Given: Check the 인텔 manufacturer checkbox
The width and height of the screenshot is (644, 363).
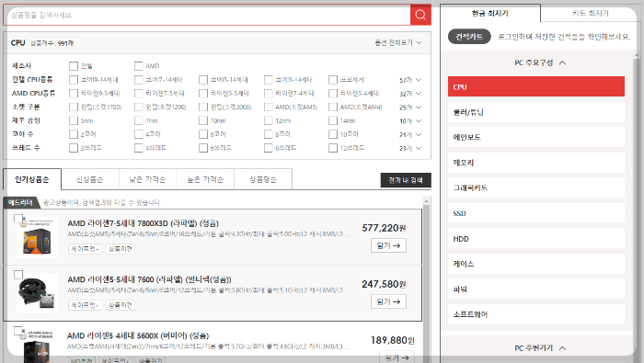Looking at the screenshot, I should 74,66.
